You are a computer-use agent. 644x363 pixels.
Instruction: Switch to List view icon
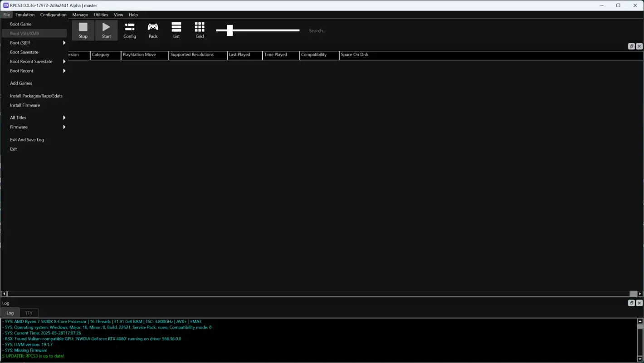click(x=176, y=29)
